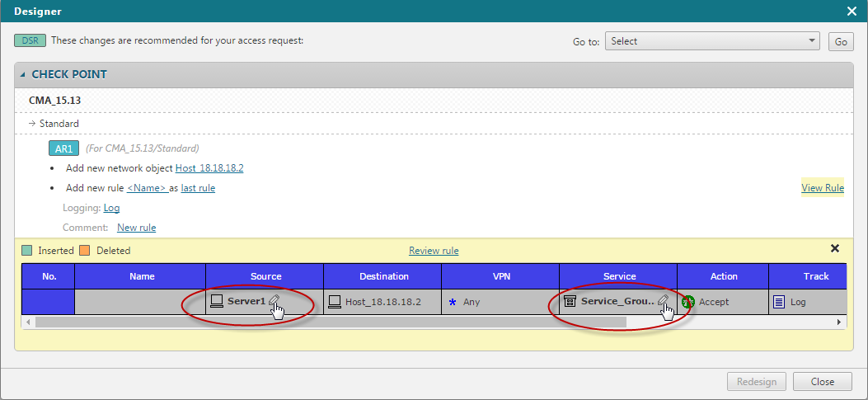The height and width of the screenshot is (400, 868).
Task: Click the pencil edit icon beside Service_Group
Action: tap(662, 301)
